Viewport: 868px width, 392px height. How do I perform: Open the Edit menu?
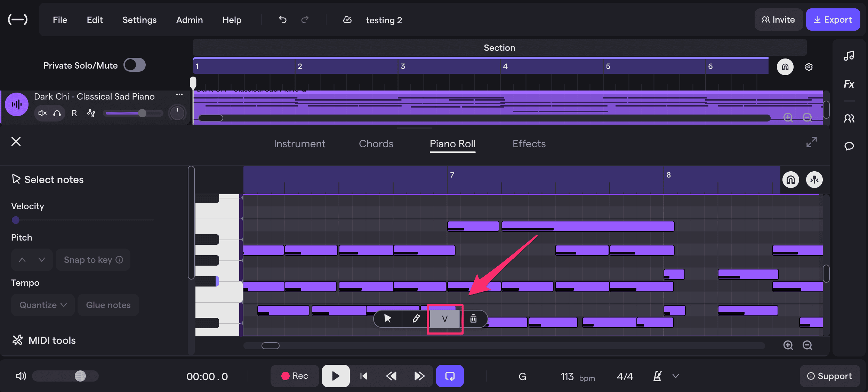[95, 20]
